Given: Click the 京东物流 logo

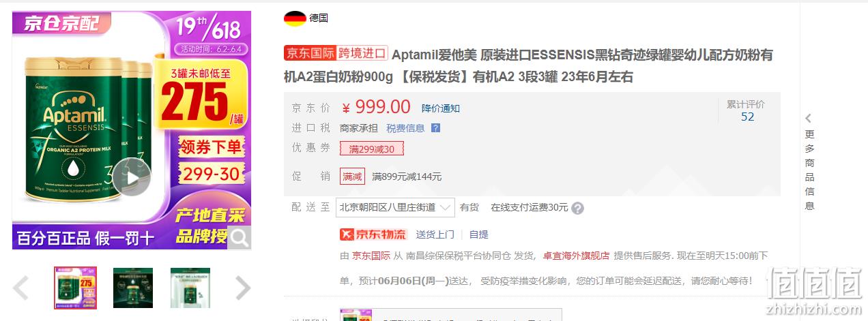Looking at the screenshot, I should click(x=373, y=234).
